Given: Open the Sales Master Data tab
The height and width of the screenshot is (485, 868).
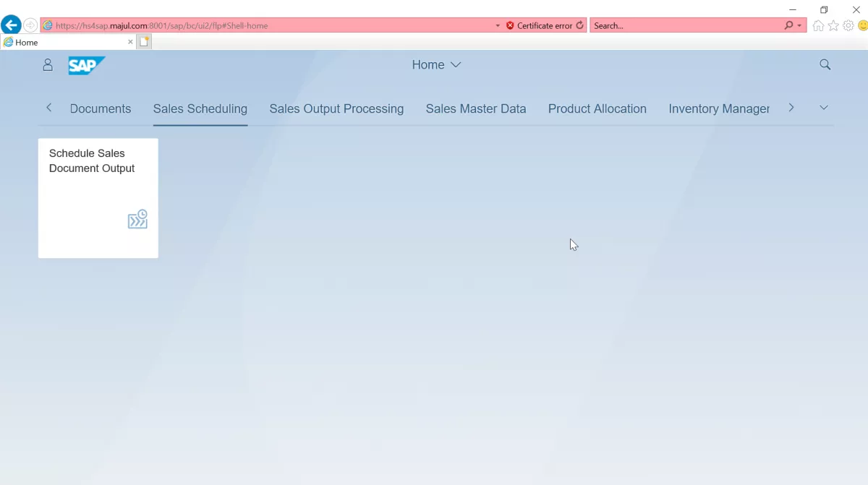Looking at the screenshot, I should [x=476, y=108].
